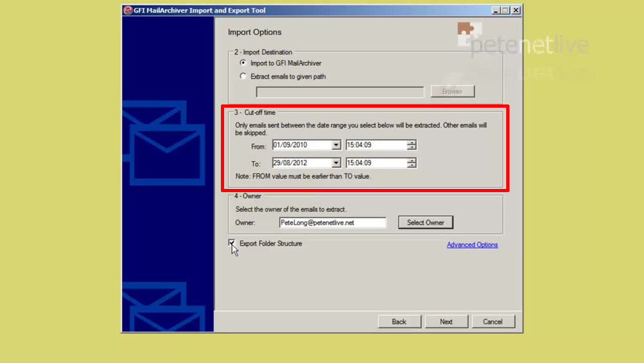Image resolution: width=644 pixels, height=363 pixels.
Task: Decrease From time with down spinner arrow
Action: pyautogui.click(x=412, y=148)
